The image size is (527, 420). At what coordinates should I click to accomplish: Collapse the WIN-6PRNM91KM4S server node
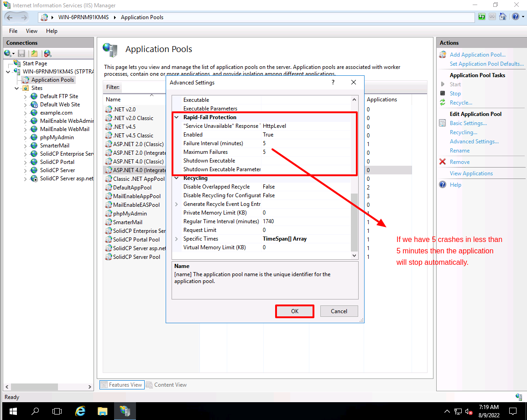(8, 72)
